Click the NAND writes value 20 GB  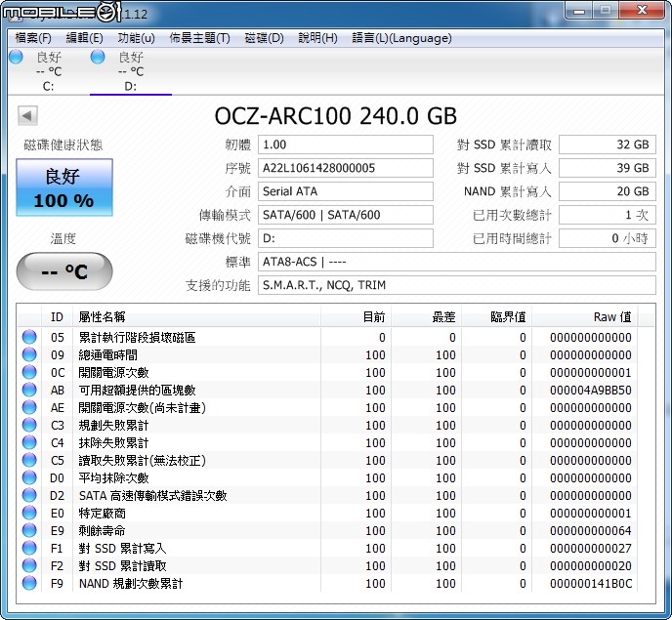point(608,191)
